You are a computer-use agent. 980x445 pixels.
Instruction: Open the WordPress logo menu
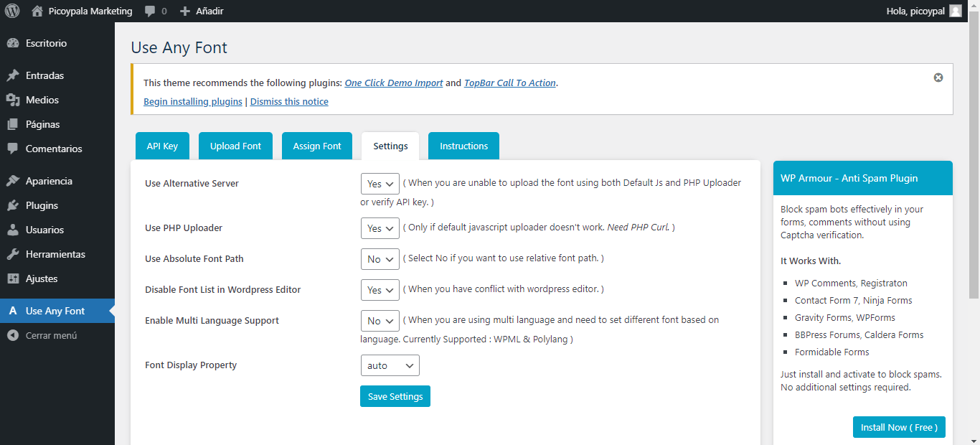[11, 11]
